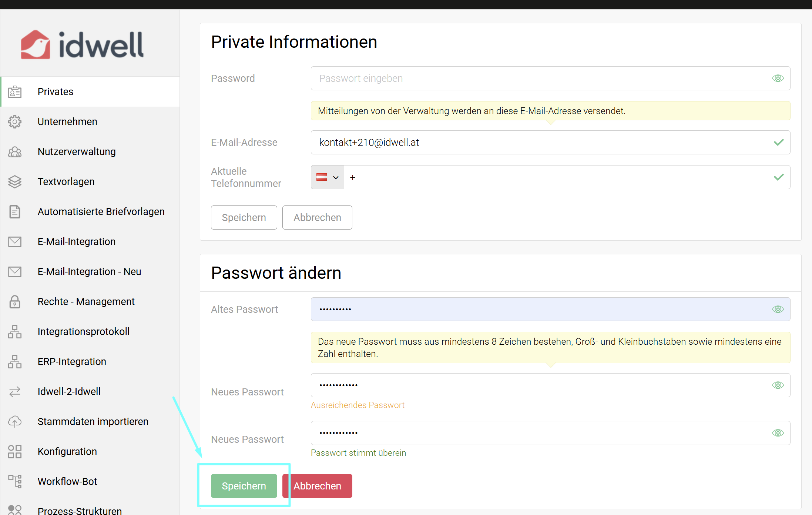This screenshot has height=515, width=812.
Task: Click the envelope icon for E-Mail-Integration
Action: coord(15,242)
